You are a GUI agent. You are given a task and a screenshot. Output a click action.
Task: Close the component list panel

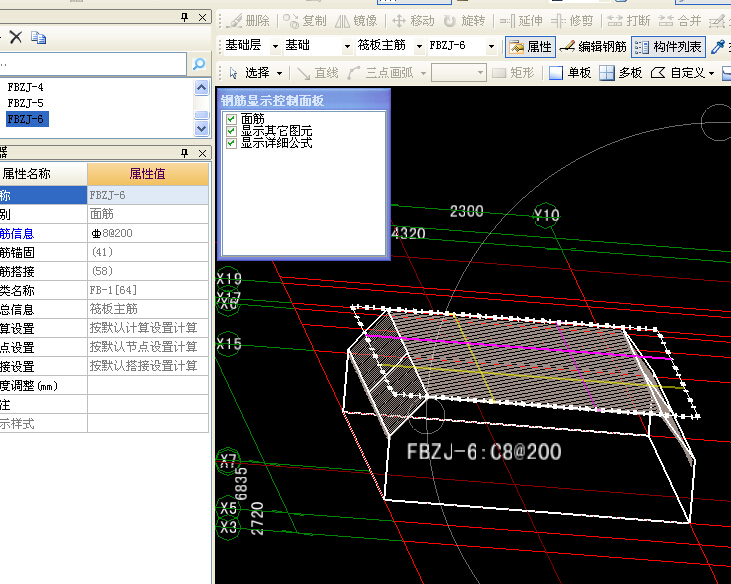click(202, 18)
